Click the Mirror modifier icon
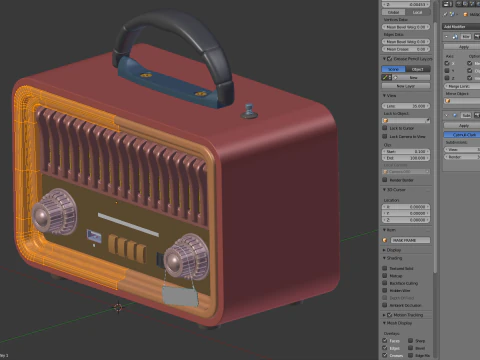The image size is (480, 360). coord(455,37)
